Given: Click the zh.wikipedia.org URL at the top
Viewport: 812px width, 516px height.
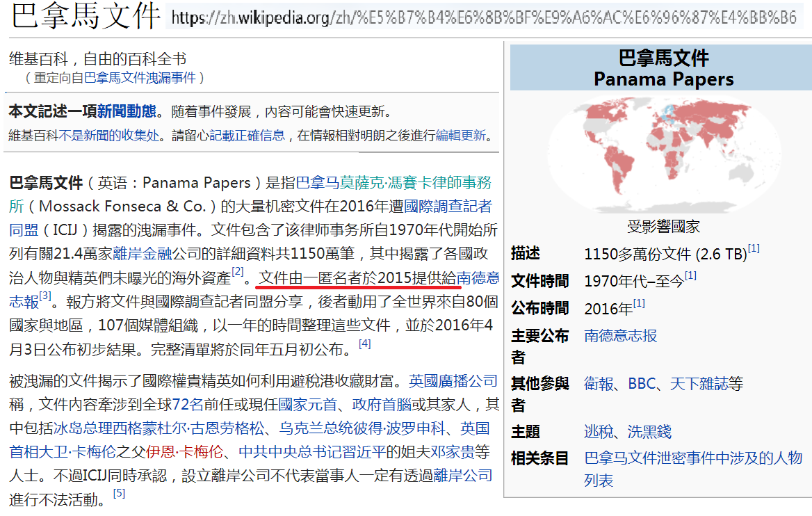Looking at the screenshot, I should [484, 18].
